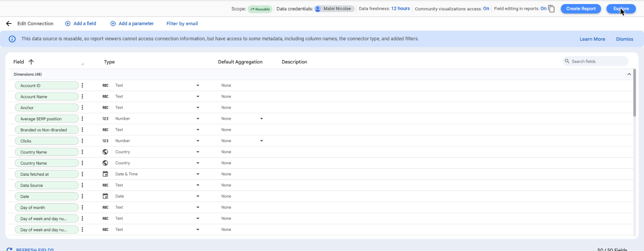Open the Type dropdown for Day of month
644x251 pixels.
pos(198,207)
